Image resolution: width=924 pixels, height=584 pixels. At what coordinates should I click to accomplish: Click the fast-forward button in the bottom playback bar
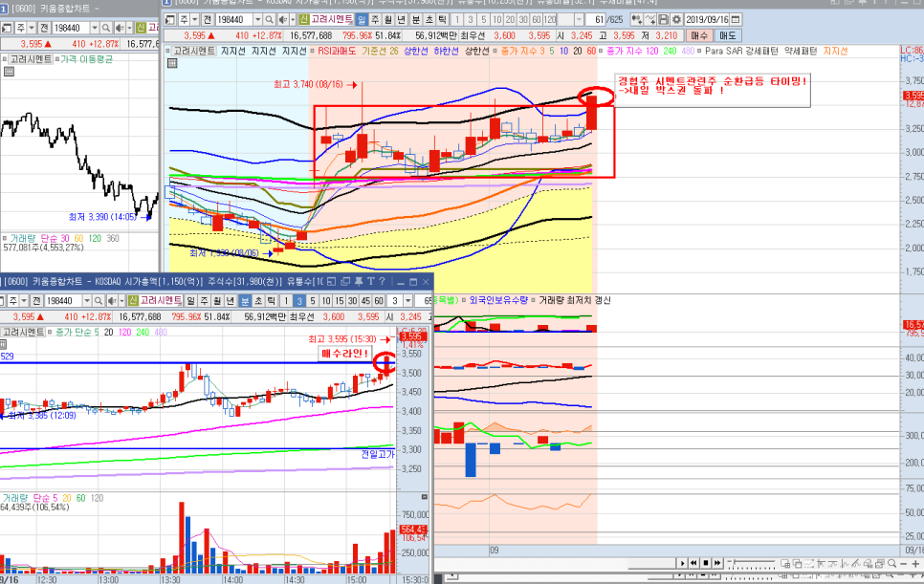[717, 563]
